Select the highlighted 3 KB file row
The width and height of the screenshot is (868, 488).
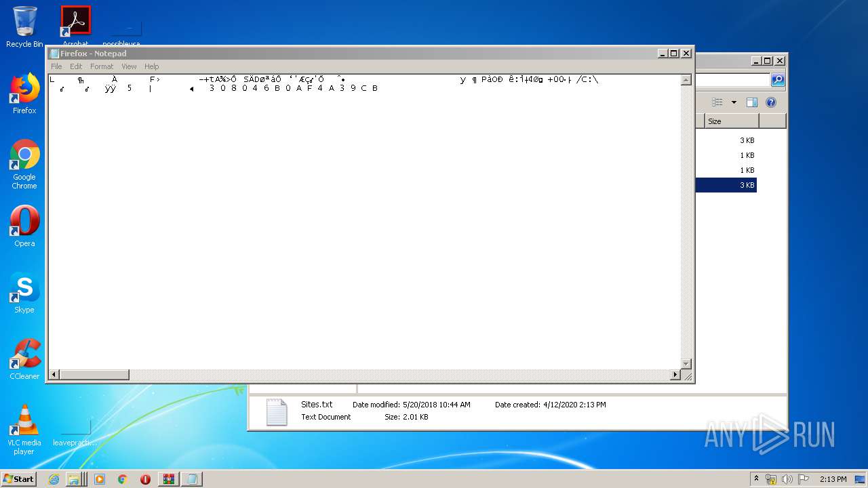click(x=726, y=185)
